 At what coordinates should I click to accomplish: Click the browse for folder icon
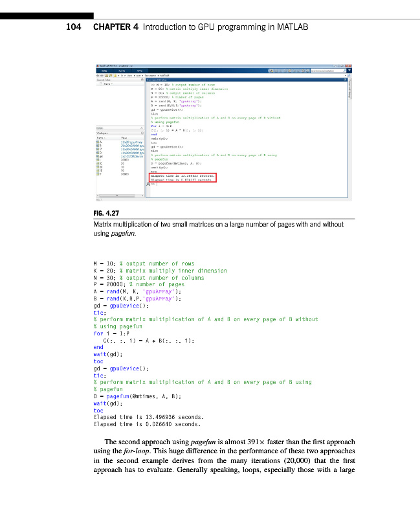coord(109,76)
